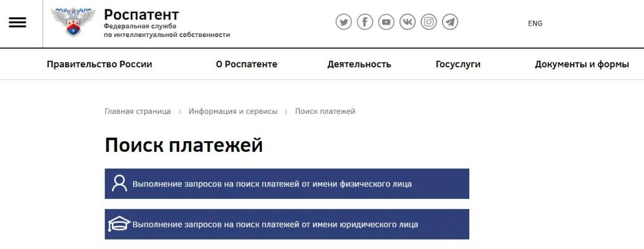Click the person icon on individual button
This screenshot has width=644, height=249.
click(x=119, y=183)
